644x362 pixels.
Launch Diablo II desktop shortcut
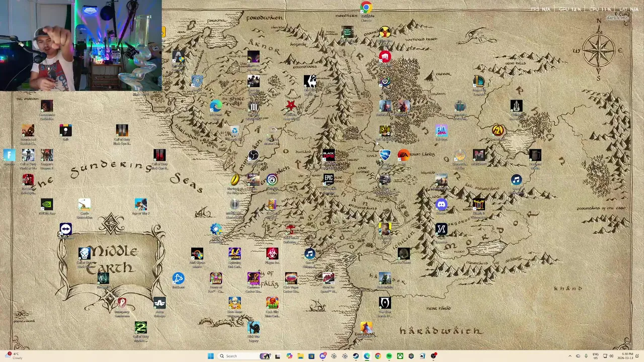tap(478, 205)
